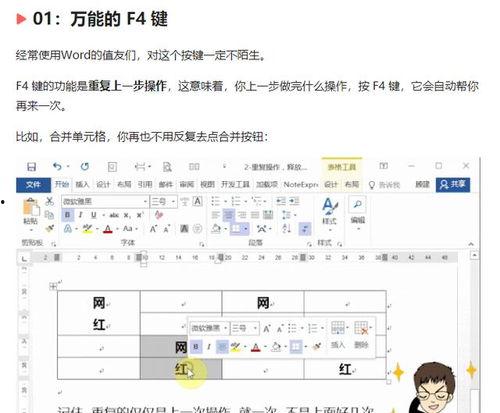
Task: Click the font color A in the mini toolbar
Action: coord(256,347)
